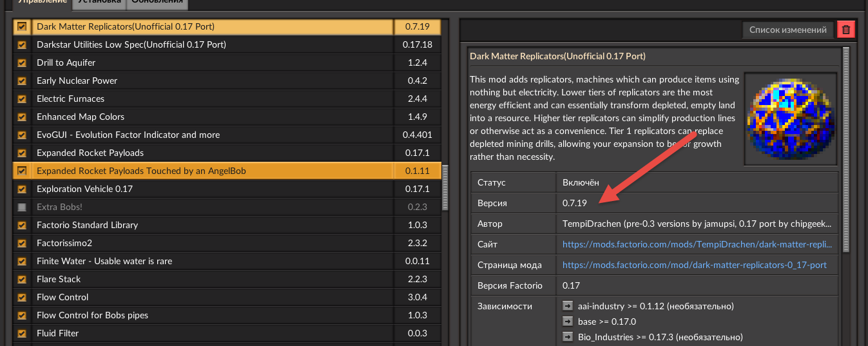Disable the Drill to Aquifer mod checkbox
This screenshot has width=868, height=346.
point(23,63)
